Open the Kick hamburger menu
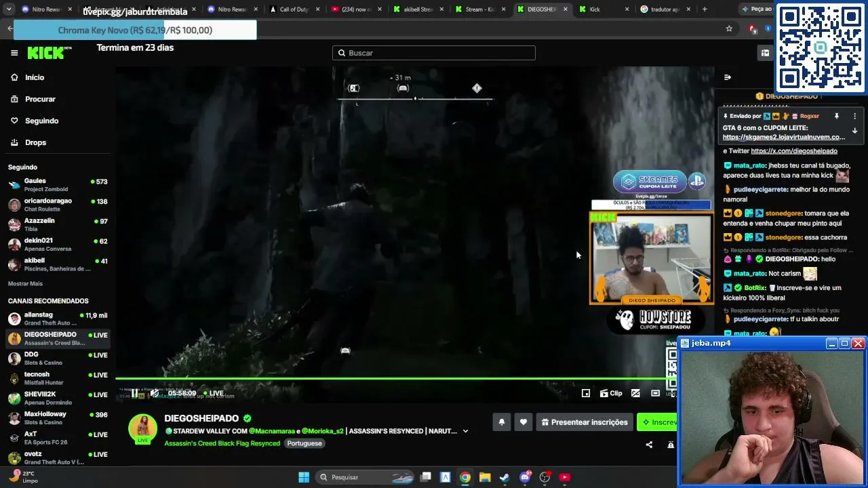Screen dimensions: 868x488 (x=14, y=53)
